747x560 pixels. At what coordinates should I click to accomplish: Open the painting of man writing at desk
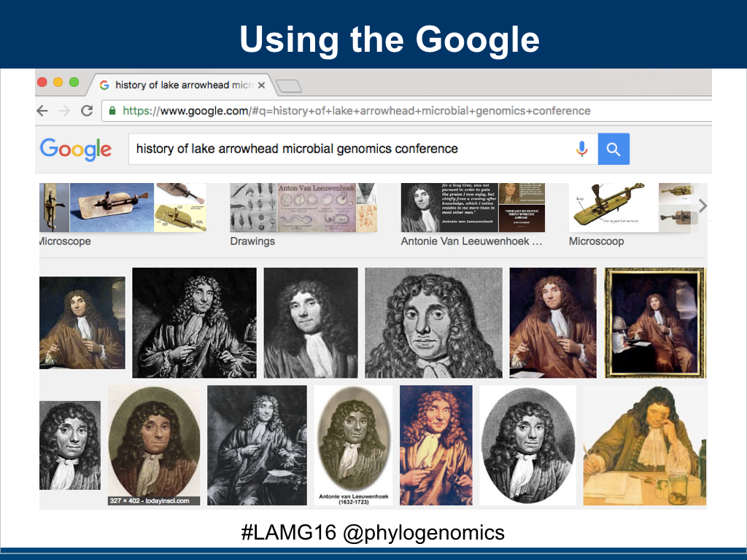click(x=644, y=445)
